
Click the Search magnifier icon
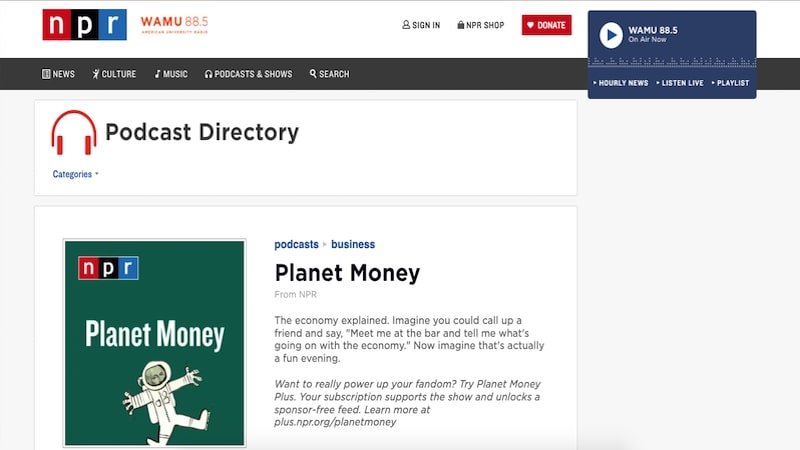(313, 73)
